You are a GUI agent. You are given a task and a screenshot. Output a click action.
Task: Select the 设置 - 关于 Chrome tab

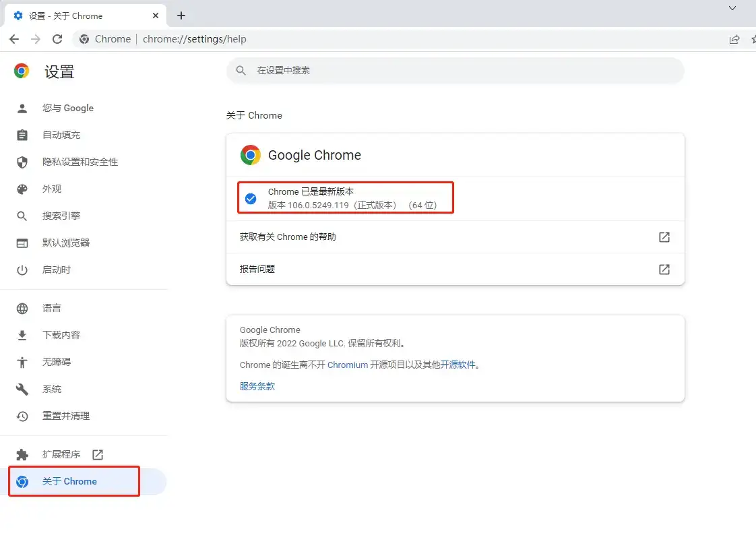pyautogui.click(x=86, y=15)
